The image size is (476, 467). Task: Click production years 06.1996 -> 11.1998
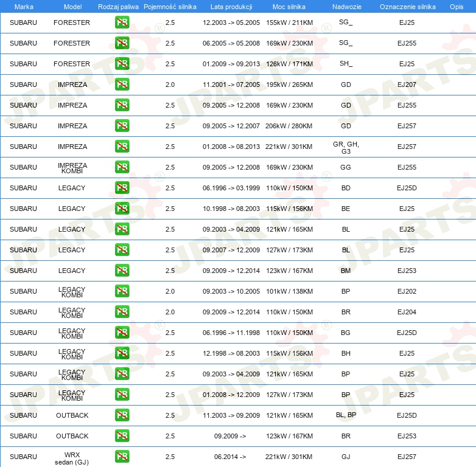click(231, 333)
